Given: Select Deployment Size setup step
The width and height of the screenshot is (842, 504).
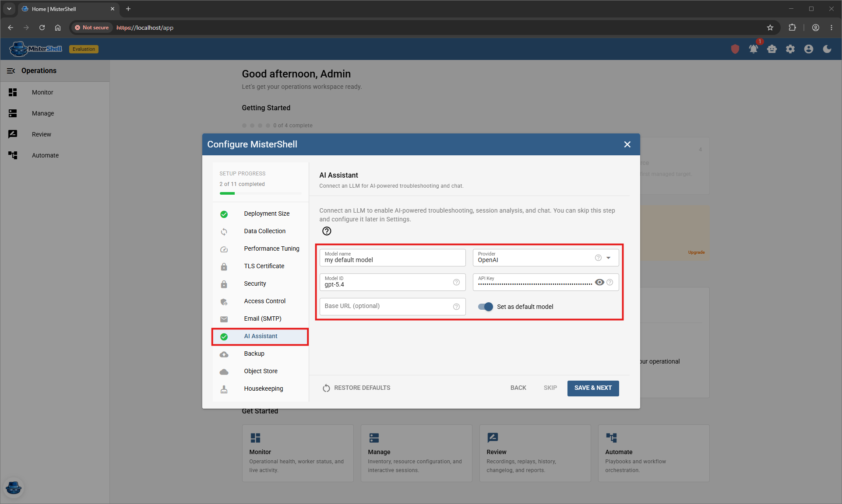Looking at the screenshot, I should (x=261, y=213).
